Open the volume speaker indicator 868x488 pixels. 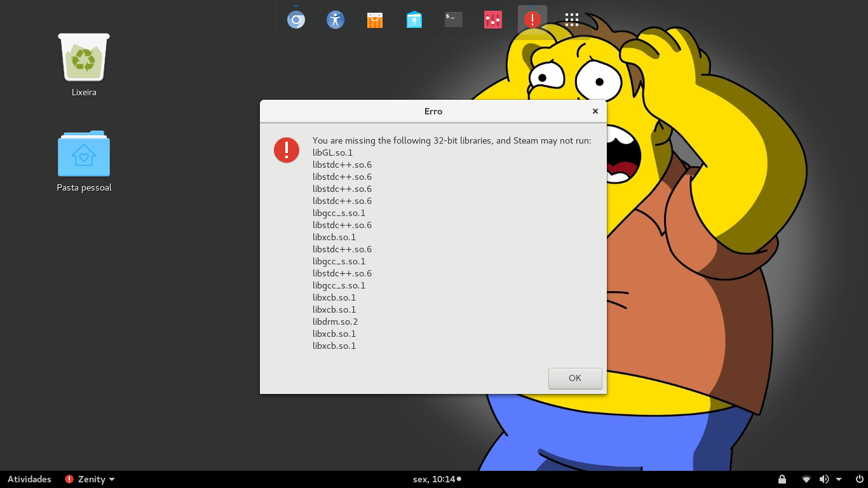click(x=824, y=479)
